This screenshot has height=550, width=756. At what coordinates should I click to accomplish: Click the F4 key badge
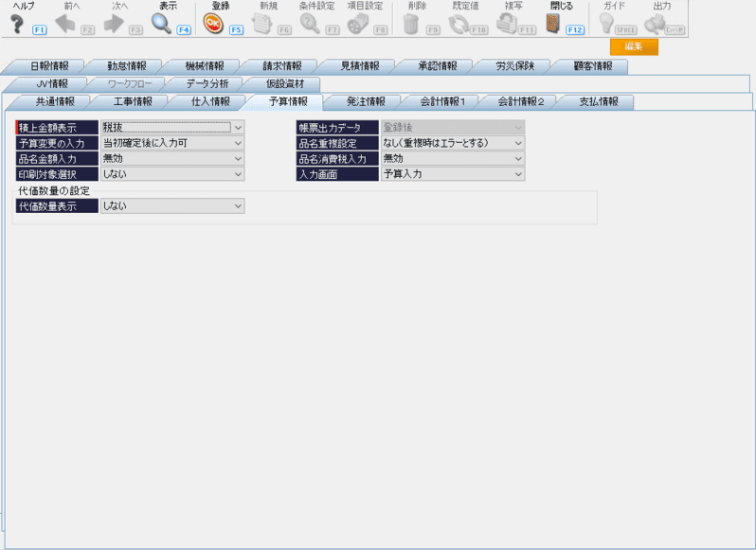click(184, 30)
